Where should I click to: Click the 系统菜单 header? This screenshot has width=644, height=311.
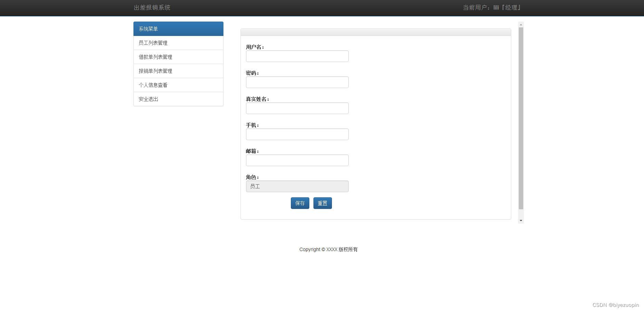point(178,29)
